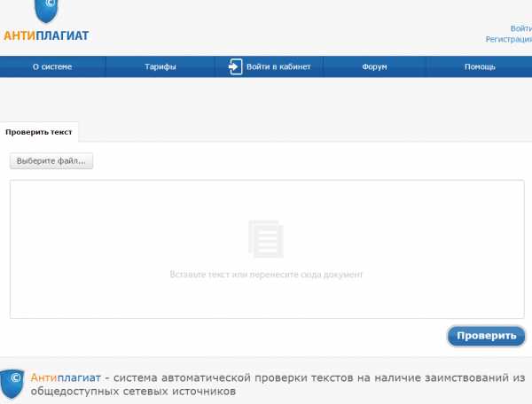
Task: Click the login arrow icon in navigation bar
Action: 235,66
